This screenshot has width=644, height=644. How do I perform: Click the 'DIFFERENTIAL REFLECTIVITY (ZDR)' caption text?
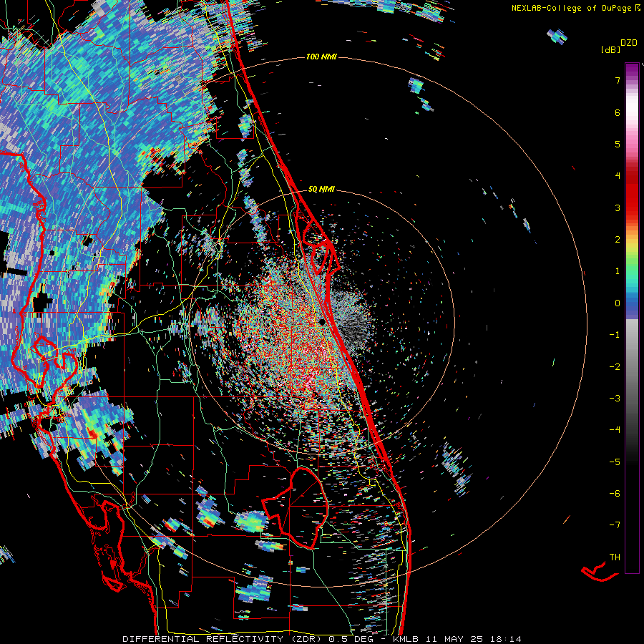(223, 639)
